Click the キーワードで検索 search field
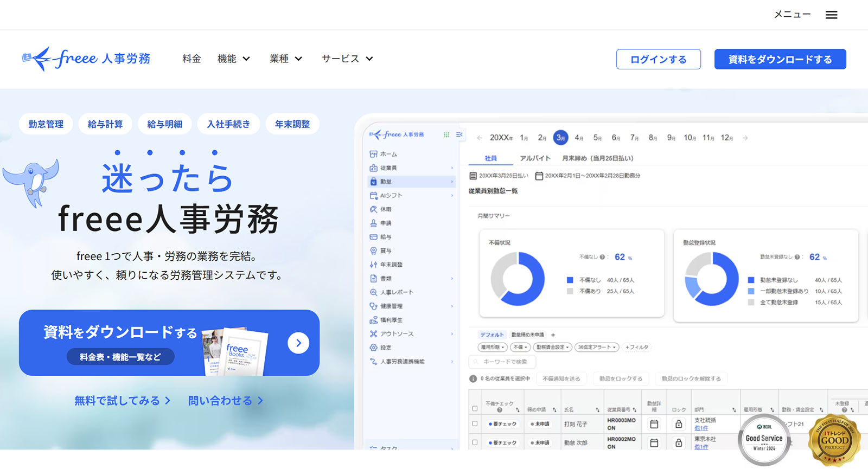The width and height of the screenshot is (868, 469). pyautogui.click(x=502, y=362)
